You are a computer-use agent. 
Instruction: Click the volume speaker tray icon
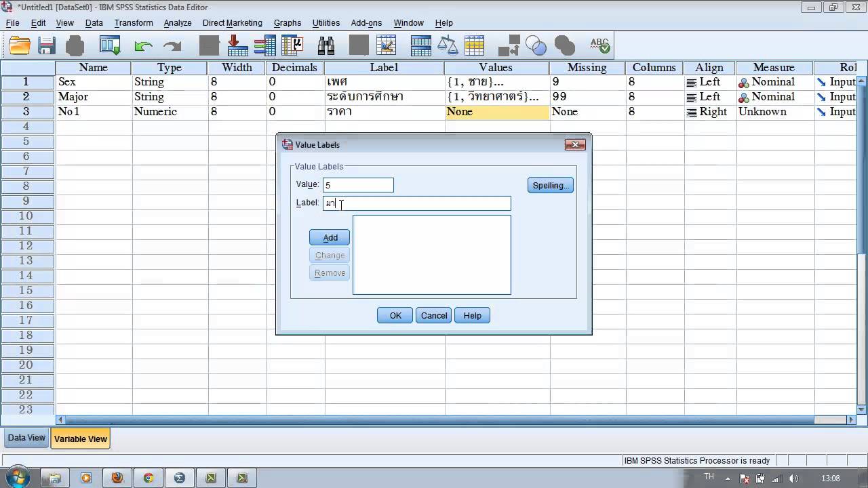[x=793, y=478]
